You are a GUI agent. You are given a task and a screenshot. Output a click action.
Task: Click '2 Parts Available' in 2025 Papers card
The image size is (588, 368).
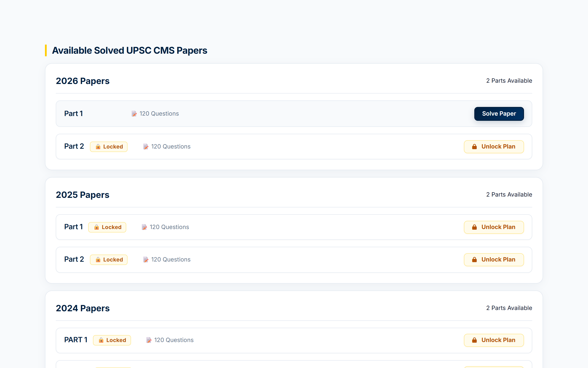(509, 195)
